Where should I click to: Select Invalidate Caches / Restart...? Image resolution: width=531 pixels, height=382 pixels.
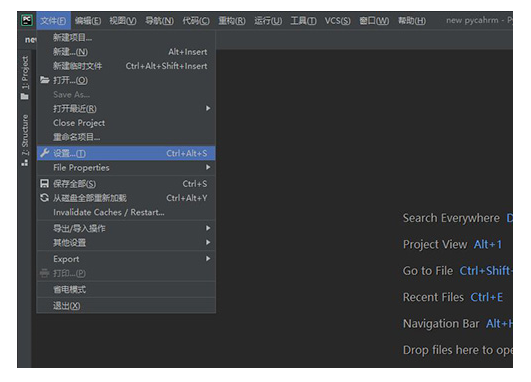(x=126, y=212)
